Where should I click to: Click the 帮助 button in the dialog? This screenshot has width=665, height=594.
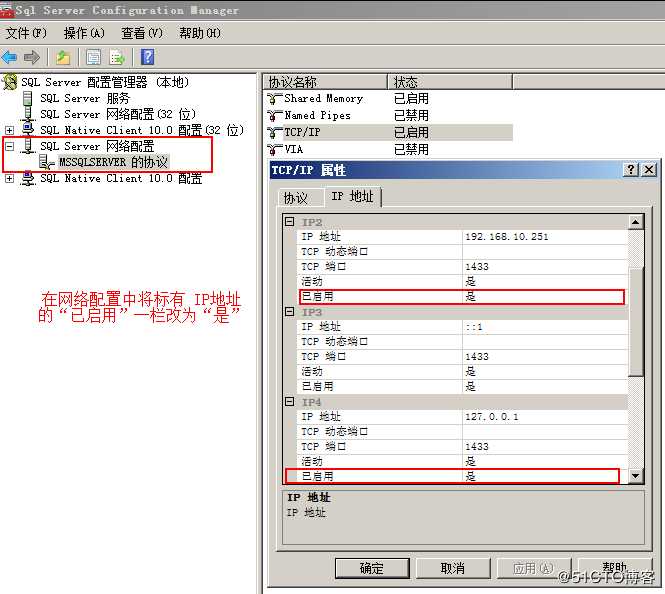point(615,568)
